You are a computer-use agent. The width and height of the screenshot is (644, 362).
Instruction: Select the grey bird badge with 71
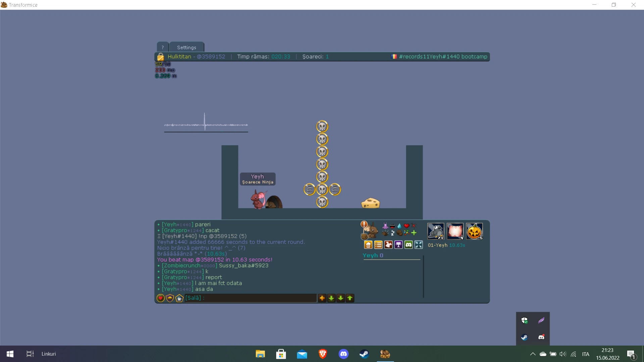coord(436,231)
